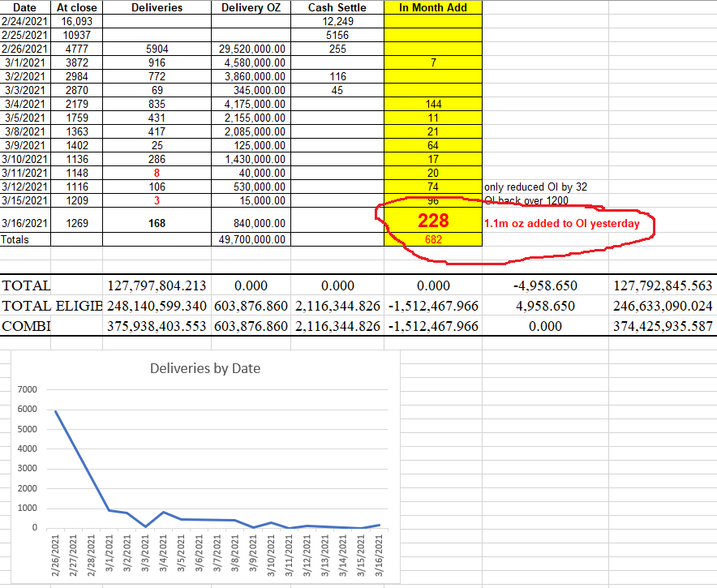Select the 12,249 cash settle cell
The image size is (717, 588).
click(x=337, y=21)
